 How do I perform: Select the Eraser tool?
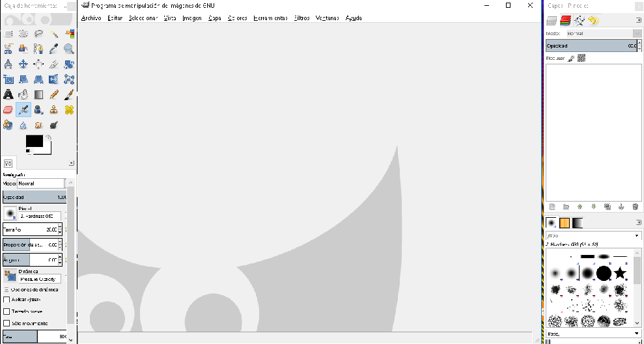coord(8,109)
